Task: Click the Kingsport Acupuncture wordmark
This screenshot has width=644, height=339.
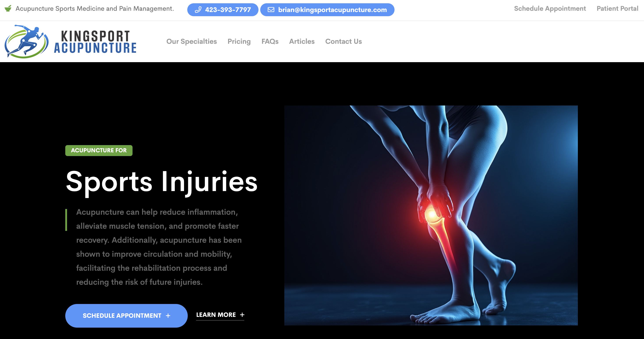Action: (95, 42)
